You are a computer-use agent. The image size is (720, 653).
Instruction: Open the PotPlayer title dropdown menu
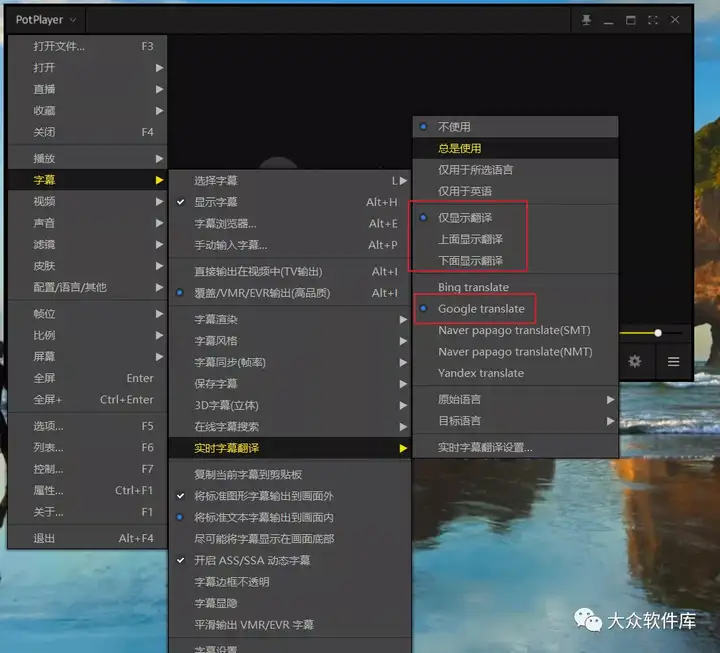point(45,20)
